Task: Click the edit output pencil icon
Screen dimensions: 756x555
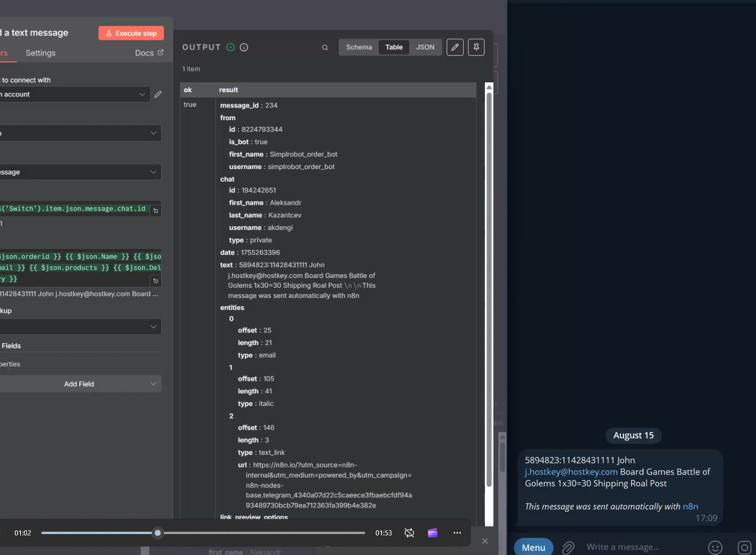Action: (x=455, y=47)
